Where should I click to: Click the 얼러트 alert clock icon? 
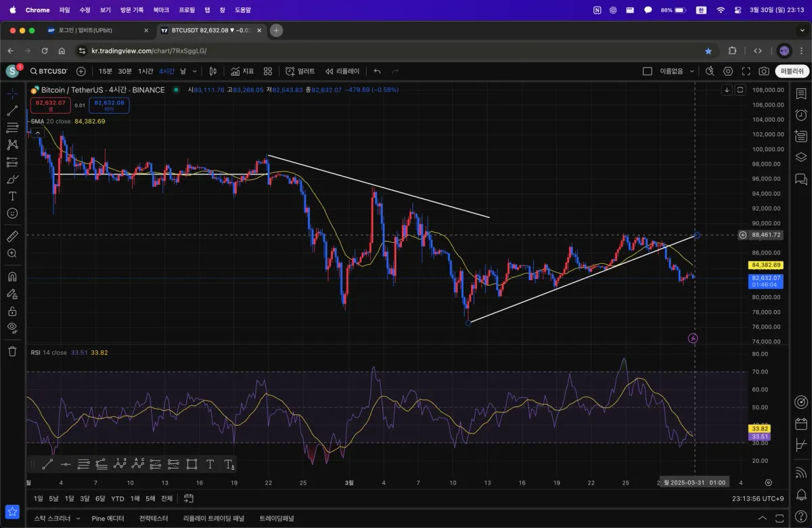click(300, 71)
